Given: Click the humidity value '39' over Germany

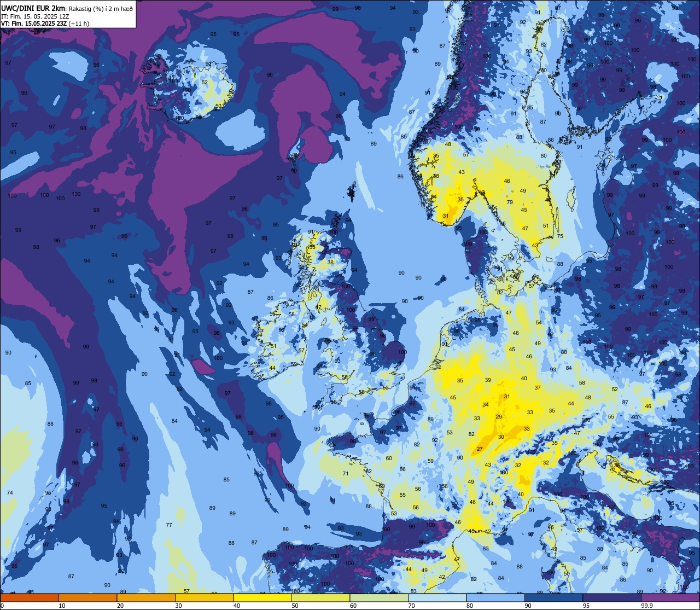Looking at the screenshot, I should pyautogui.click(x=488, y=380).
